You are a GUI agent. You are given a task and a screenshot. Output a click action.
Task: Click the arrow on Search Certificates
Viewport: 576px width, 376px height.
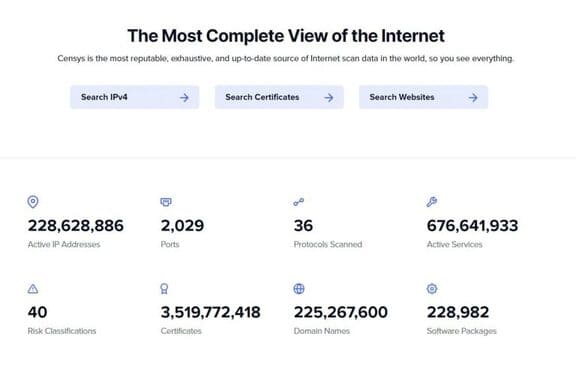pyautogui.click(x=329, y=97)
